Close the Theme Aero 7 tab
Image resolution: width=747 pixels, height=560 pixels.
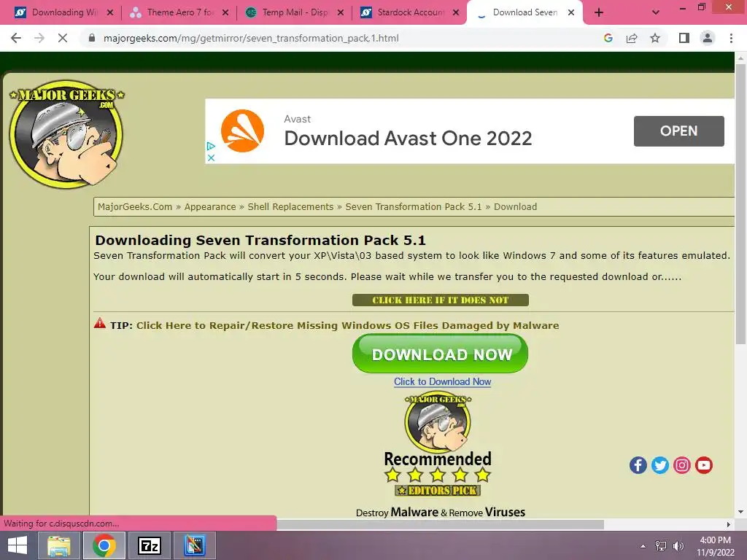(225, 12)
